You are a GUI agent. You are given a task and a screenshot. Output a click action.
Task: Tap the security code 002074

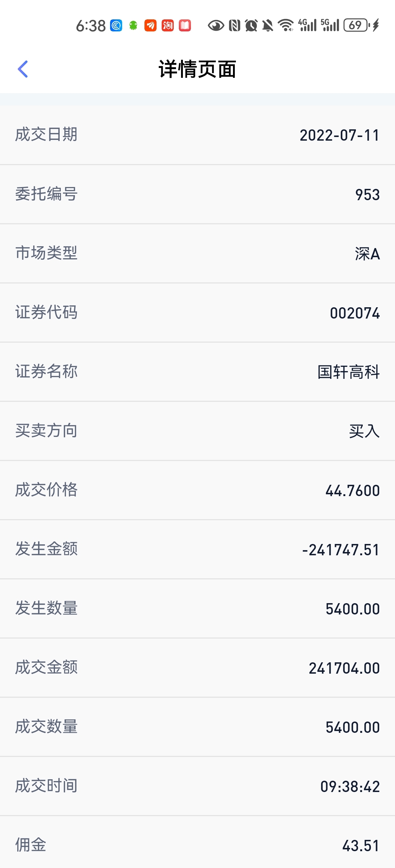click(x=355, y=313)
